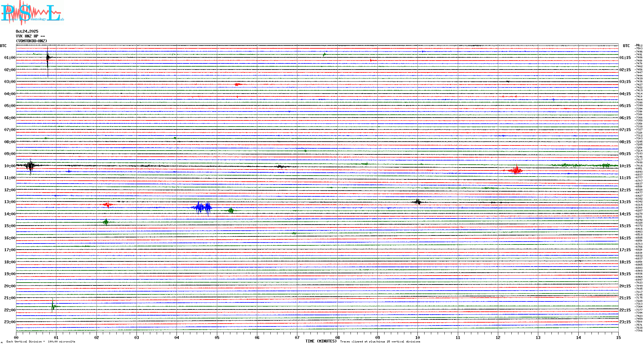Click the 23:00 hour label on left axis

(10, 322)
